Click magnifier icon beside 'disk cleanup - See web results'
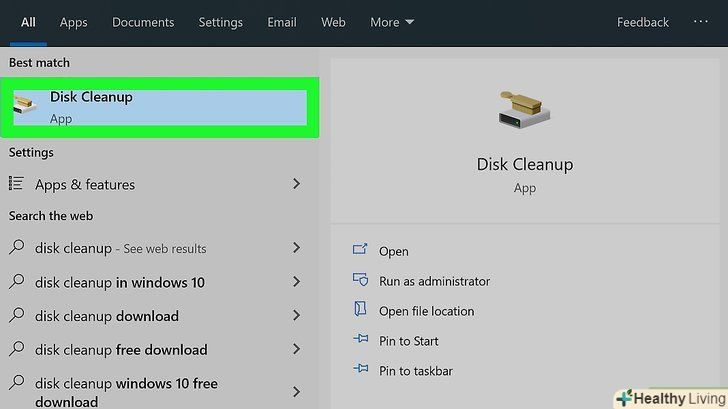Image resolution: width=728 pixels, height=409 pixels. [17, 247]
